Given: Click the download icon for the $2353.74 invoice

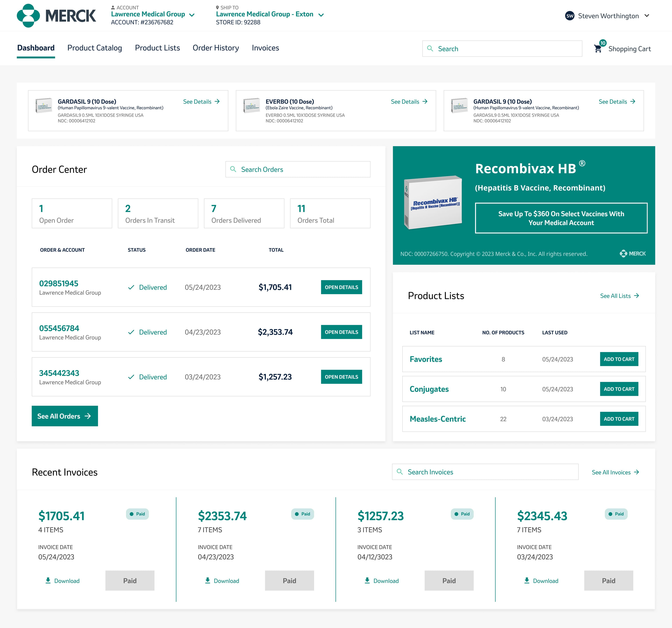Looking at the screenshot, I should [x=208, y=580].
